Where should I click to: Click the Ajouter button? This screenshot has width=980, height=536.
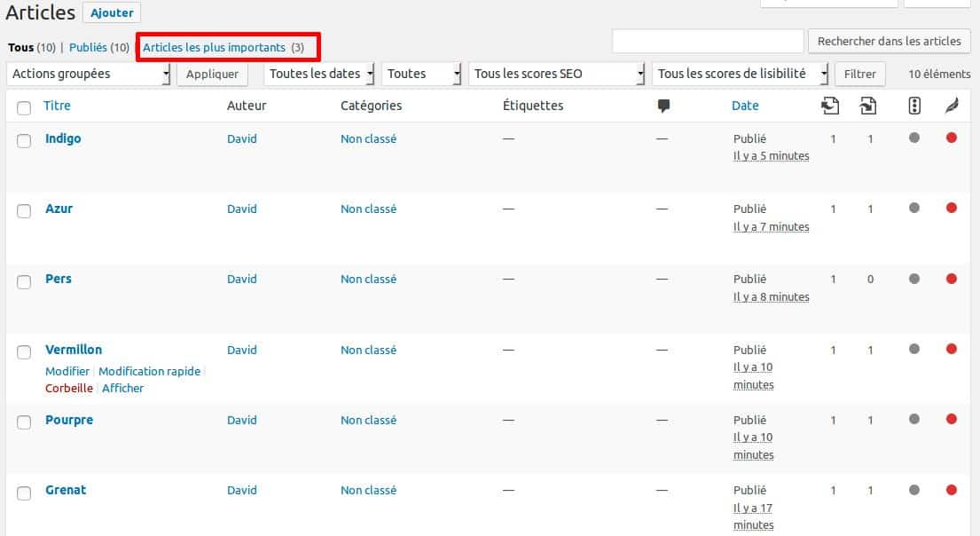click(x=111, y=12)
